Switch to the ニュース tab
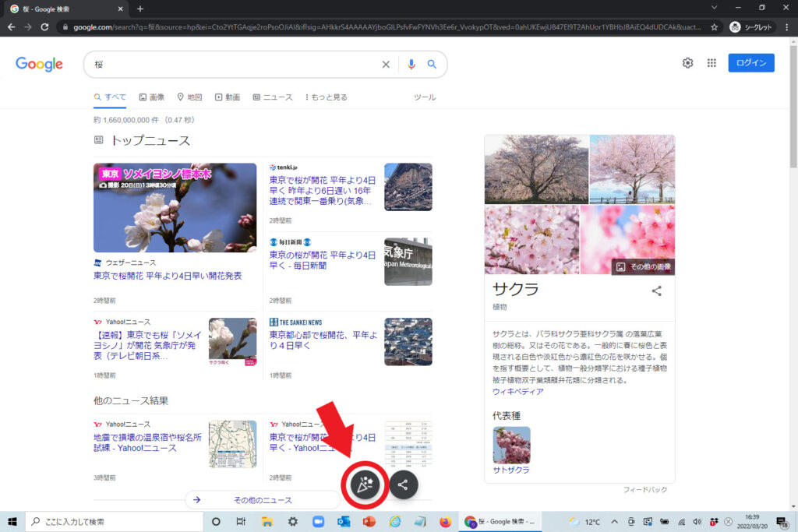 pyautogui.click(x=273, y=97)
